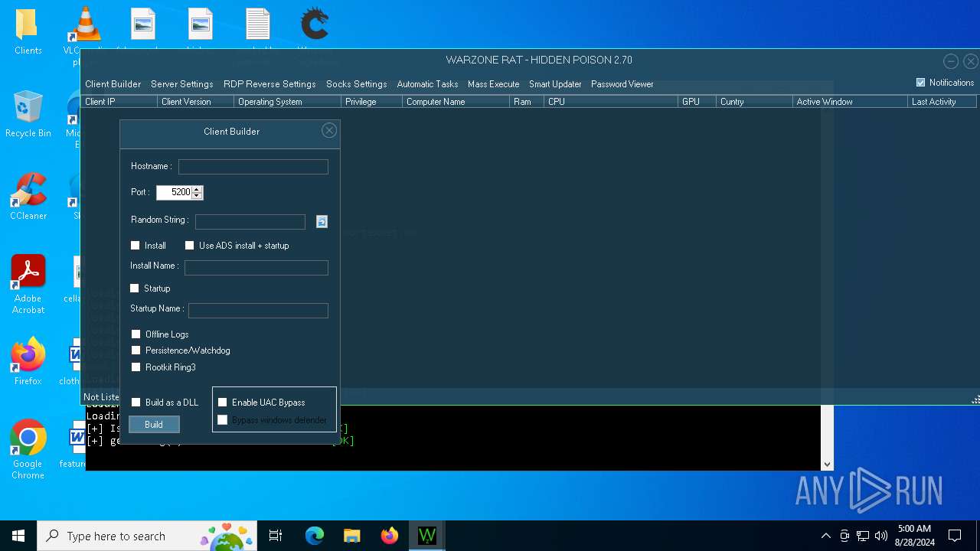Click the Client Version column header
The height and width of the screenshot is (551, 980).
pyautogui.click(x=195, y=102)
